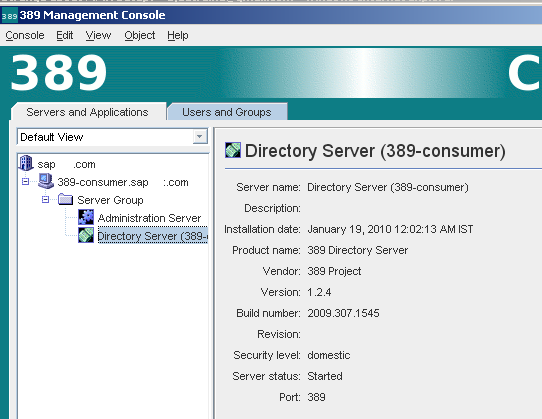Open the View menu
The width and height of the screenshot is (542, 419).
coord(98,35)
